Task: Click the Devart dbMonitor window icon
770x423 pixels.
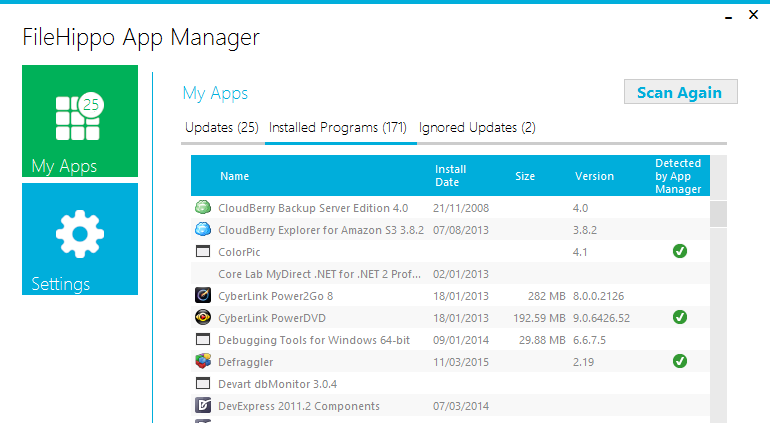Action: [x=203, y=383]
